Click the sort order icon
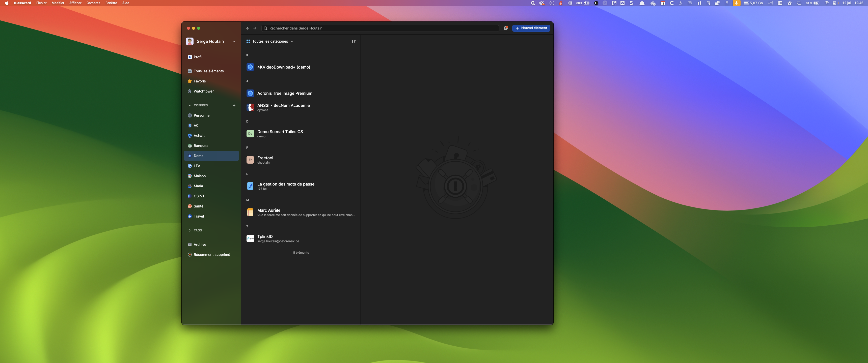Screen dimensions: 868x363 click(x=354, y=41)
